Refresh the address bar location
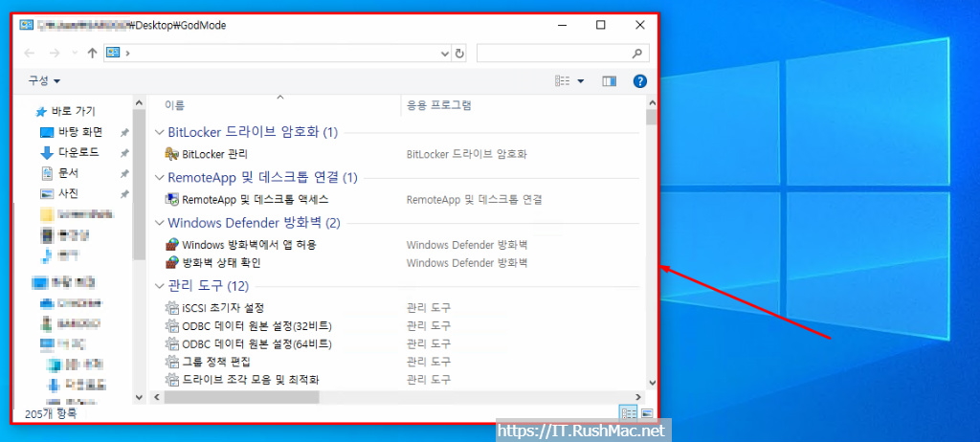This screenshot has height=442, width=980. coord(459,54)
